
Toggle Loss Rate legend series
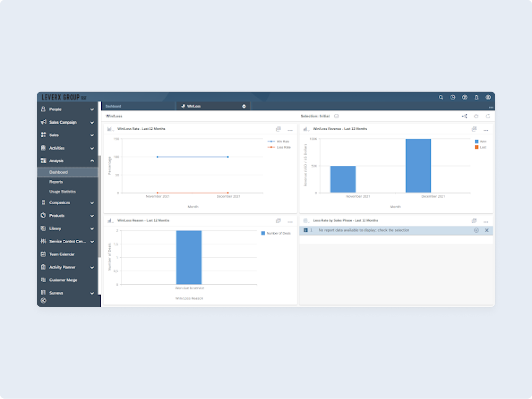(x=279, y=147)
